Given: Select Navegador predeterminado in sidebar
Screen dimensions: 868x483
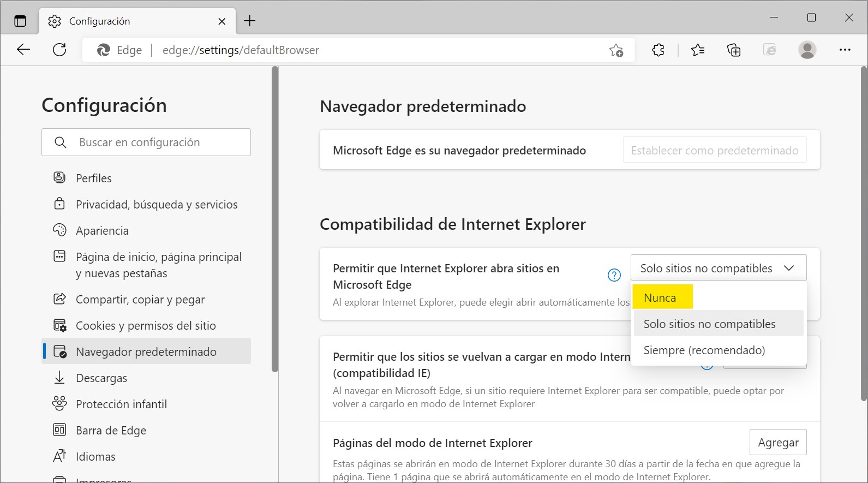Looking at the screenshot, I should click(146, 352).
